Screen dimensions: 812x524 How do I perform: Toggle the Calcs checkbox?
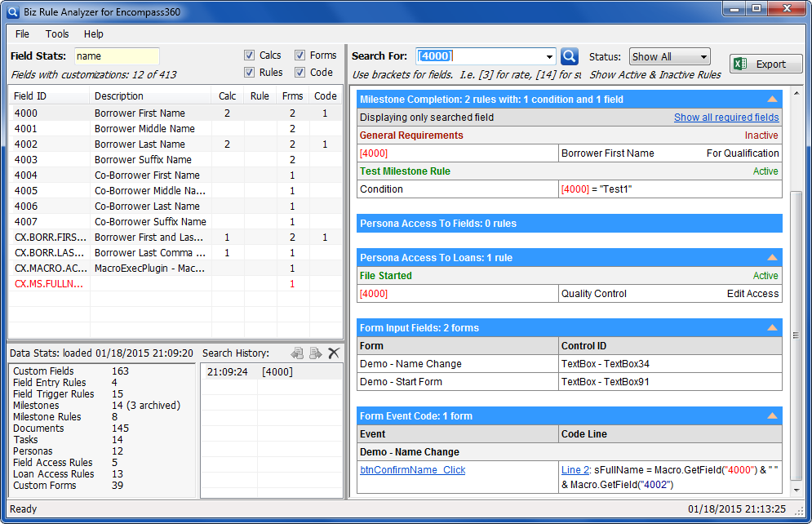249,55
